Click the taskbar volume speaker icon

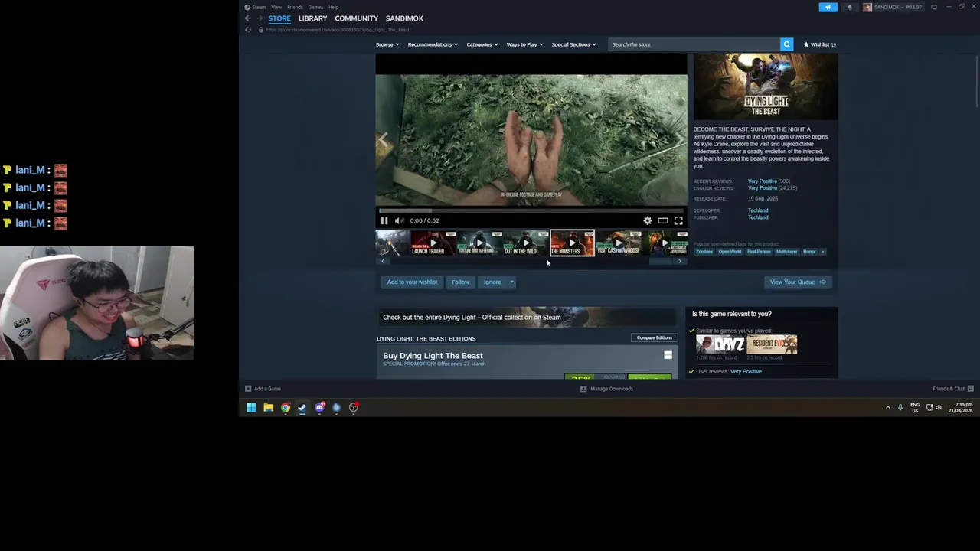pyautogui.click(x=939, y=408)
